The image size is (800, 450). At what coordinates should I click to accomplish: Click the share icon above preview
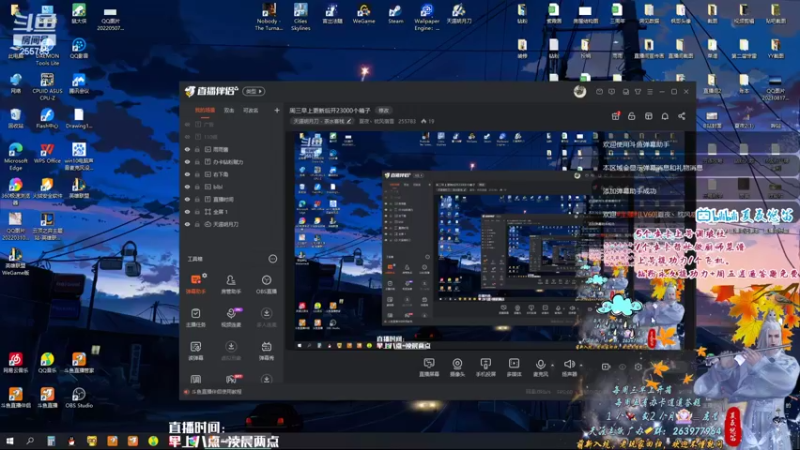tap(682, 116)
